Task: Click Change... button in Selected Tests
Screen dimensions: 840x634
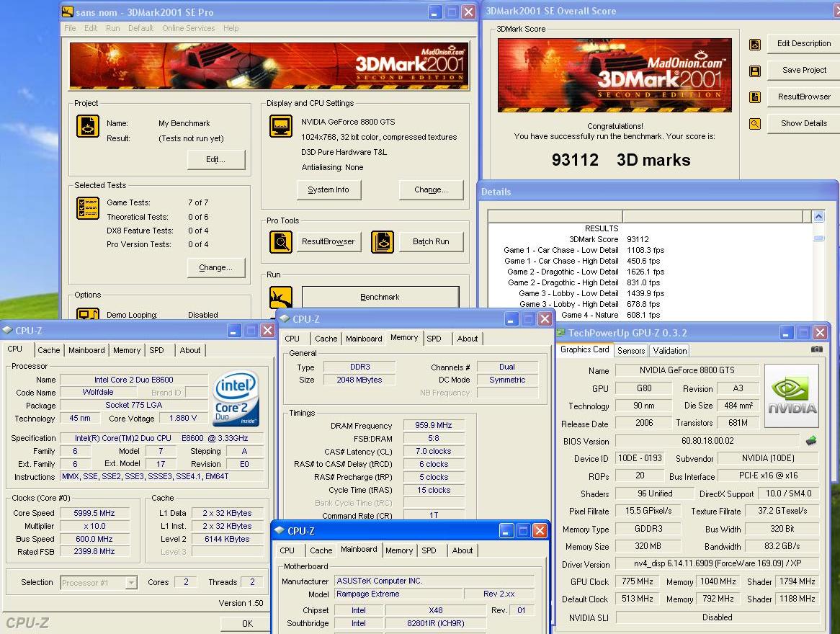Action: pyautogui.click(x=216, y=267)
